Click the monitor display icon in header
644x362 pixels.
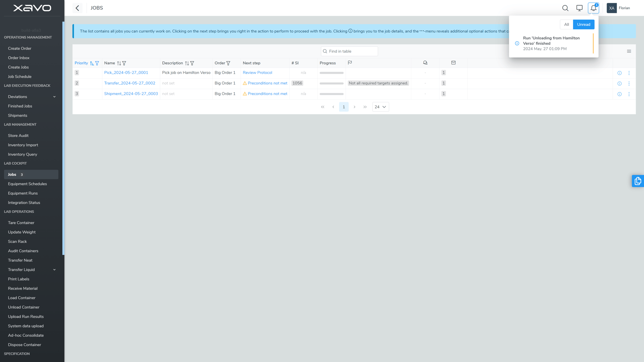pos(579,8)
